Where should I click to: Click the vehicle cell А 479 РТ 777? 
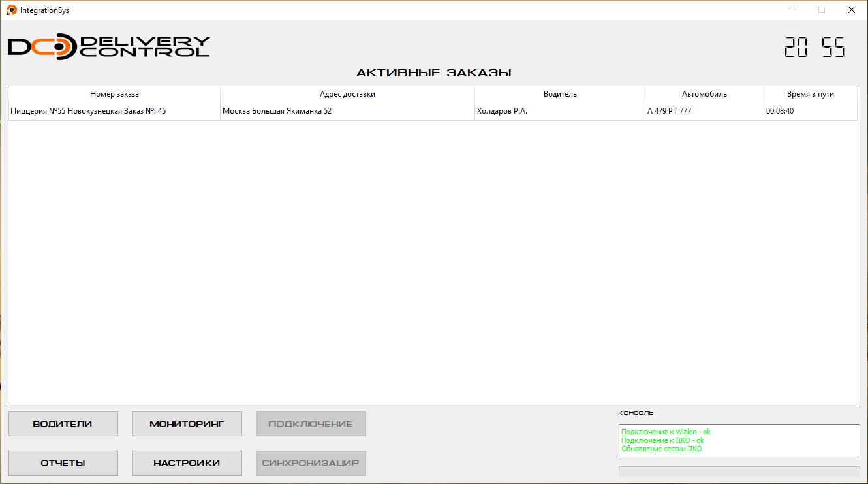(x=669, y=111)
